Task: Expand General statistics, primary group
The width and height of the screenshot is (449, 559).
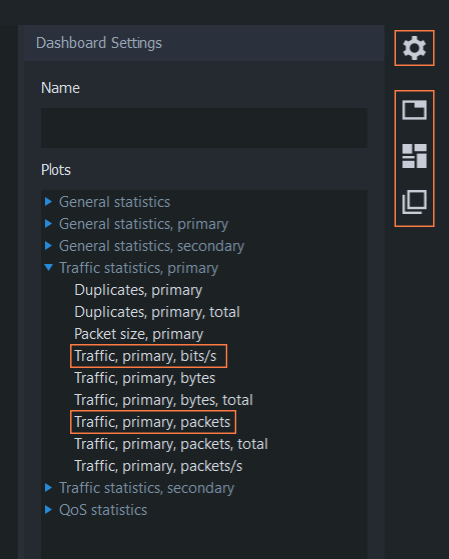Action: [x=49, y=224]
